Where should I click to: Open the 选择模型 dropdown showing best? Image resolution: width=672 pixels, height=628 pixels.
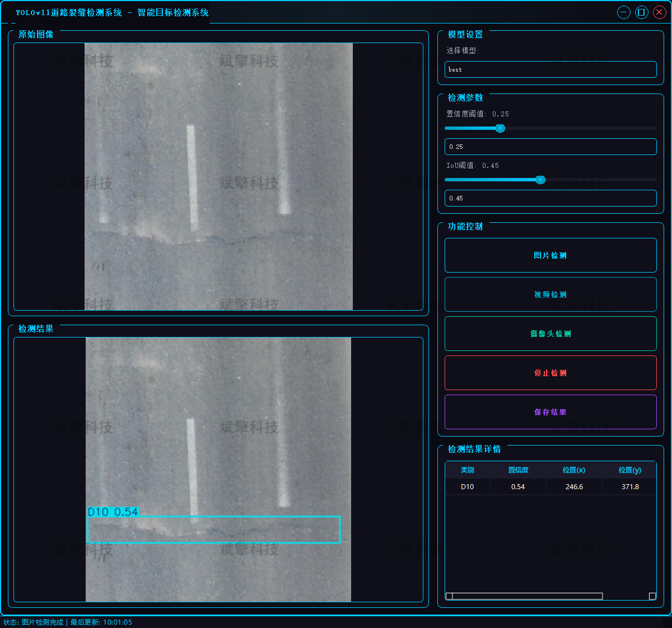click(550, 69)
